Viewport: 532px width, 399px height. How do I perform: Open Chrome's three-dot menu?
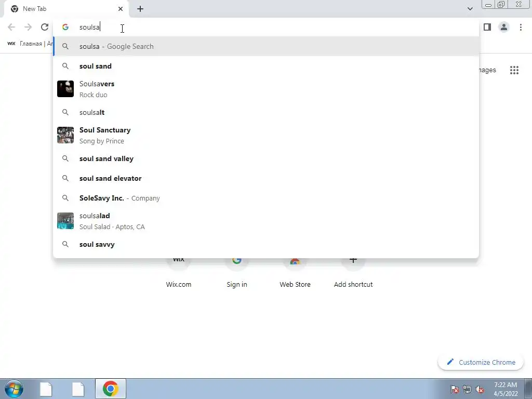pos(521,27)
